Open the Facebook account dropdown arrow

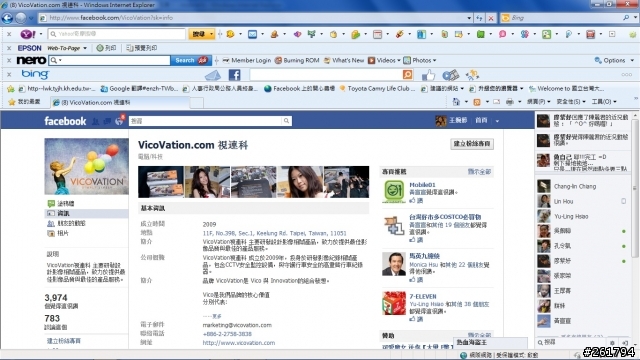pos(497,121)
